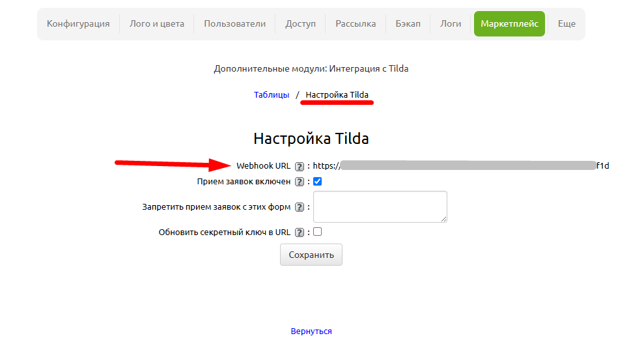Select the green Маркетплейс tab

click(509, 23)
